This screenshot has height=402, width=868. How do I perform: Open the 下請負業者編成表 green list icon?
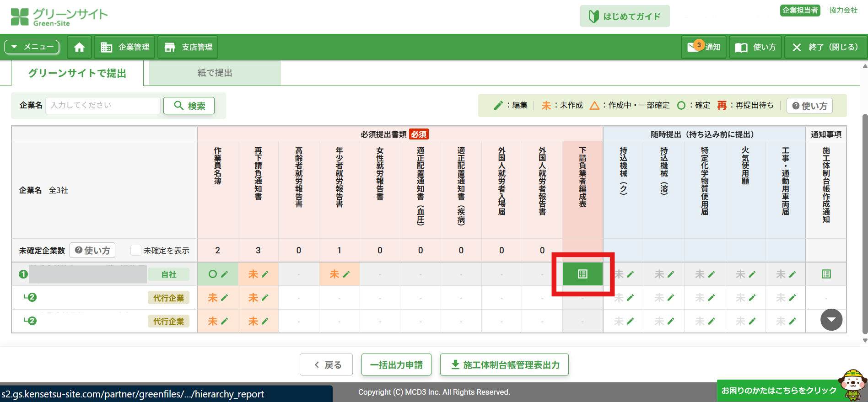click(582, 274)
